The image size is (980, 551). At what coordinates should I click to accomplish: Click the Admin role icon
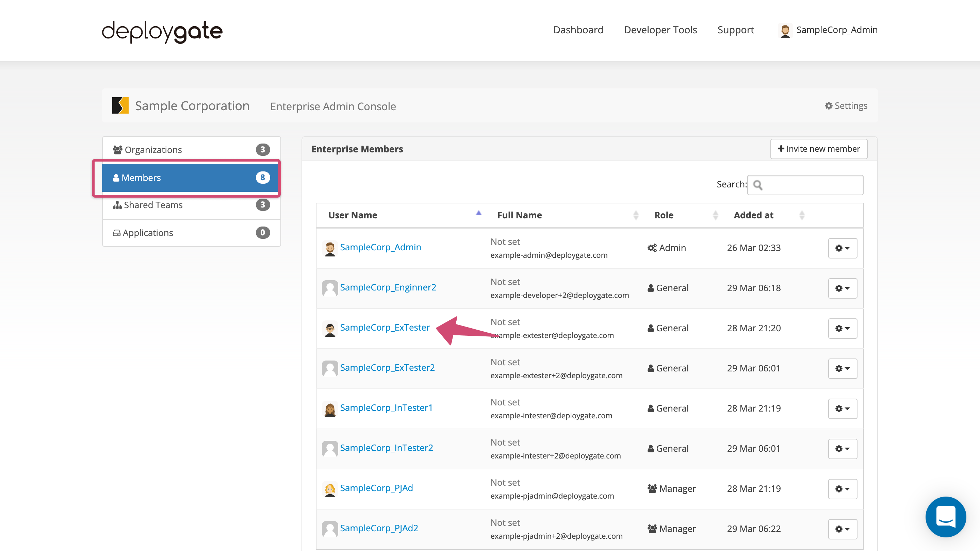tap(652, 248)
